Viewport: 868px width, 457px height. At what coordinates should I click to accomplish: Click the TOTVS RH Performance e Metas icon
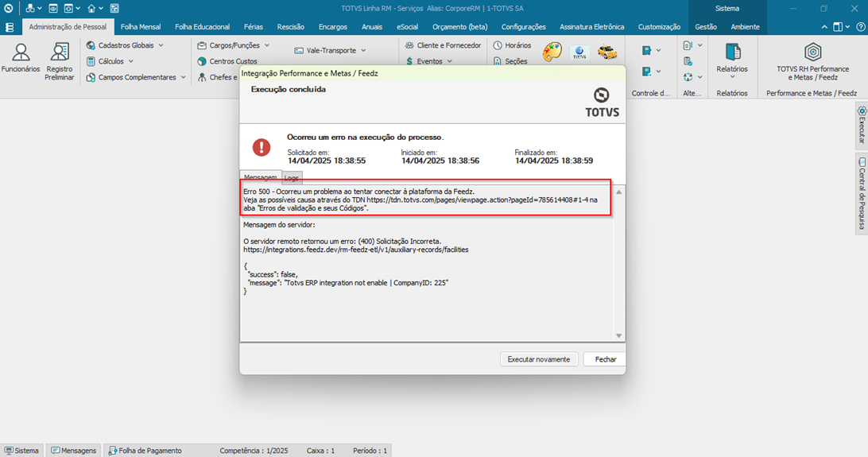(812, 52)
